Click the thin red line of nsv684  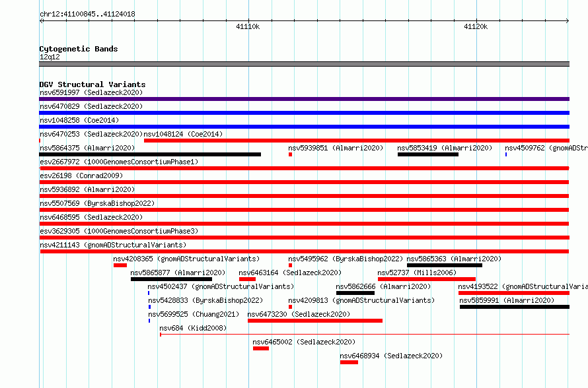coord(365,334)
